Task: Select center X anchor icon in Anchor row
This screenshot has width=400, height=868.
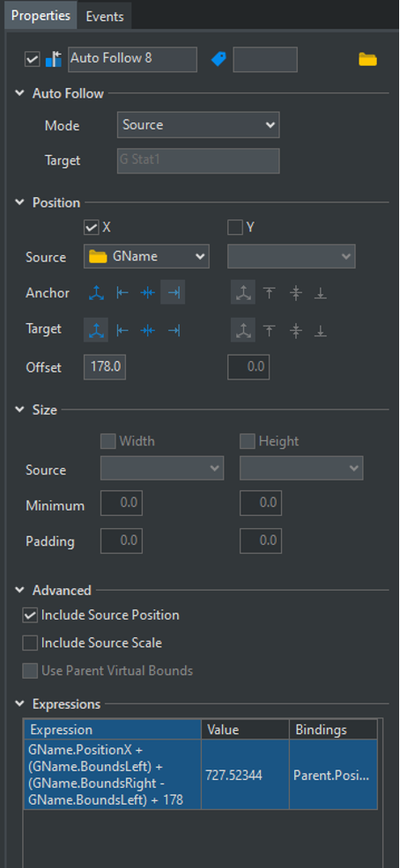Action: tap(147, 293)
